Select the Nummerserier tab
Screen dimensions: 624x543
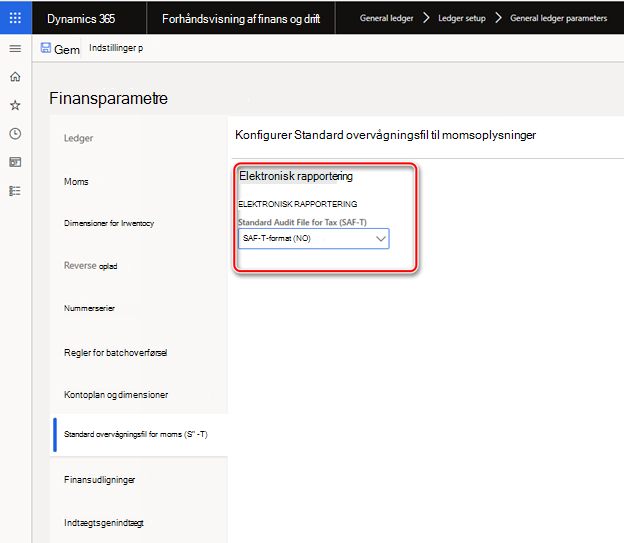tap(89, 308)
